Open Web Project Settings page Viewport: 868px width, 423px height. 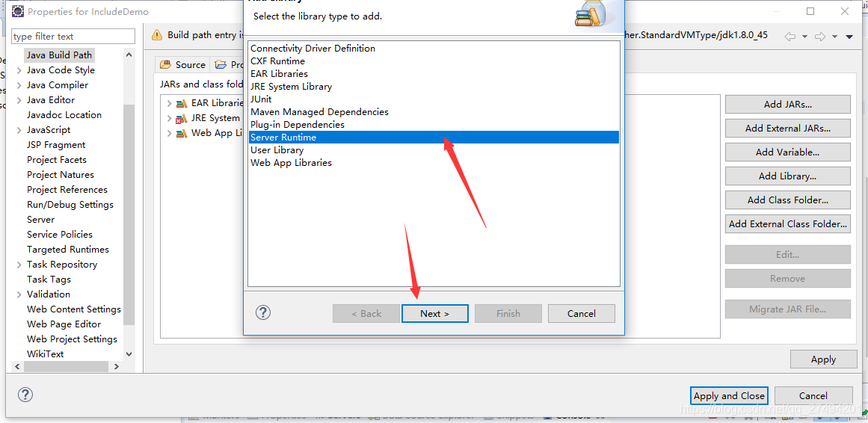tap(72, 339)
